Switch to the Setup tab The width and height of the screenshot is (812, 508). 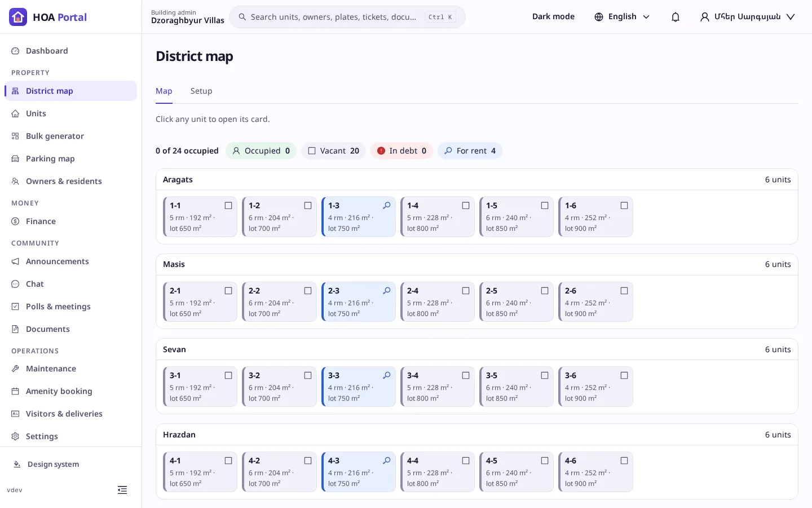(201, 91)
